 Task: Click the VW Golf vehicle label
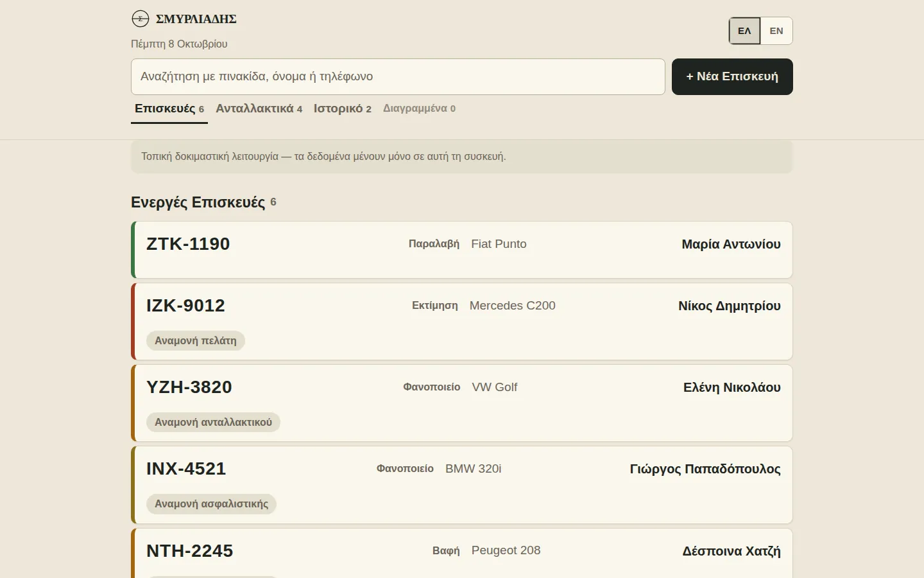click(495, 387)
